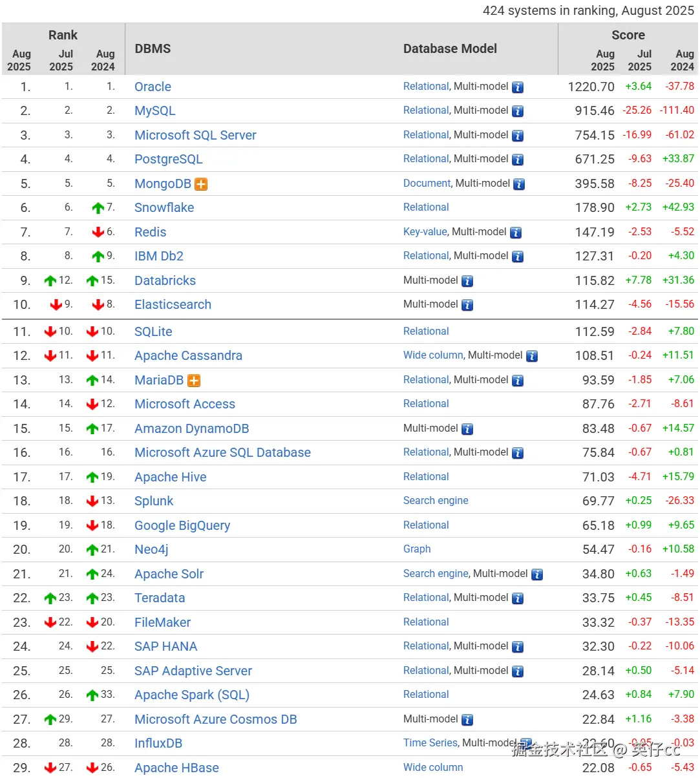Open the SAP Adaptive Server link

click(193, 671)
